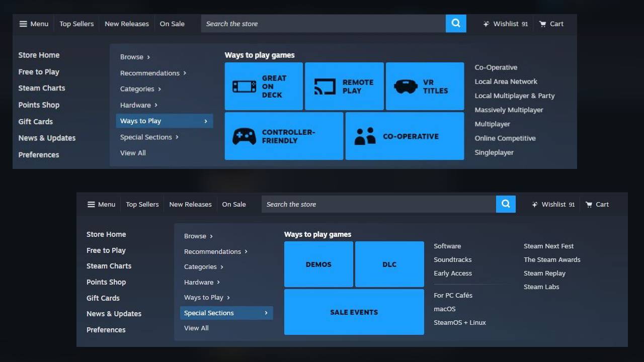Expand Ways to Play in lower panel
Viewport: 644px width, 362px height.
[x=207, y=297]
